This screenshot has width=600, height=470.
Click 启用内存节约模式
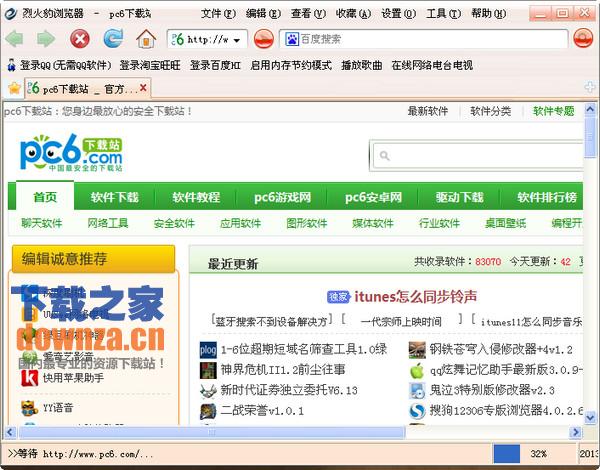(x=291, y=65)
